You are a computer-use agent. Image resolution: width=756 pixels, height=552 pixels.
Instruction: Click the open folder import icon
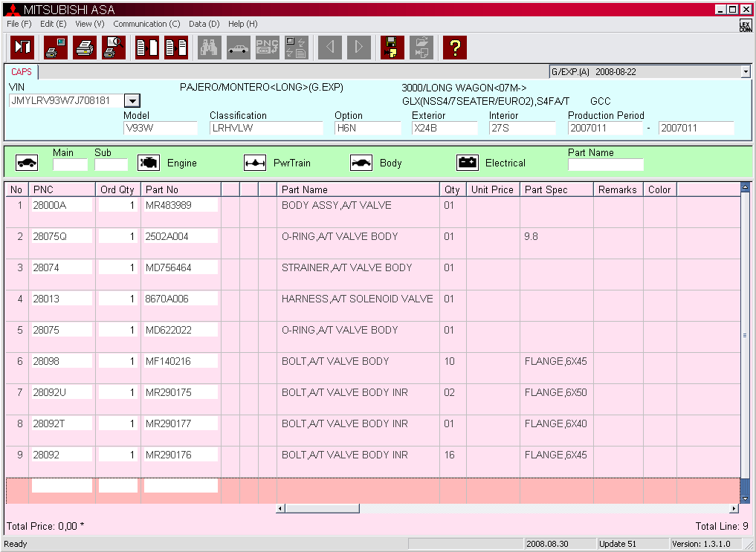coord(421,48)
